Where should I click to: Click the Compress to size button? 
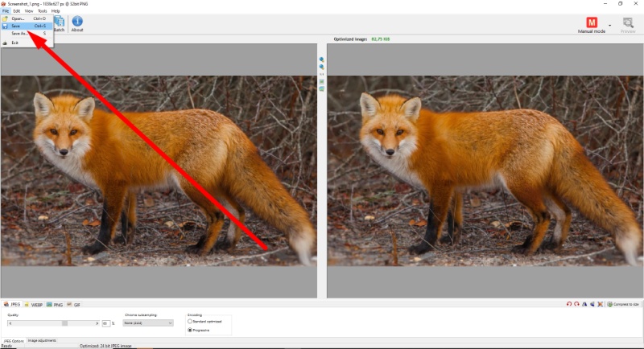[x=623, y=304]
